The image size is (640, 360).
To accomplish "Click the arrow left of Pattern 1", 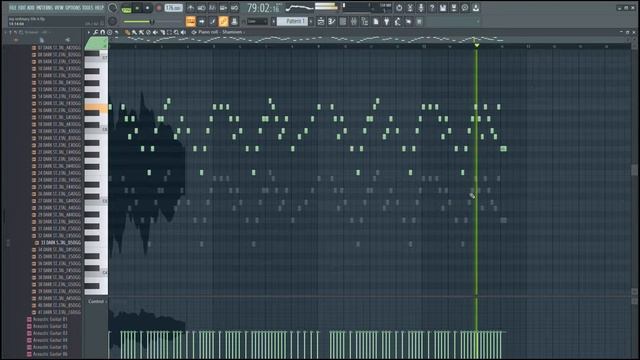I will (273, 21).
